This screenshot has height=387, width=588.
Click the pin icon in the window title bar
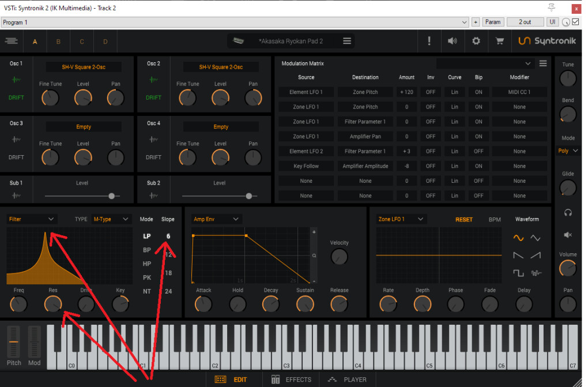pyautogui.click(x=551, y=7)
